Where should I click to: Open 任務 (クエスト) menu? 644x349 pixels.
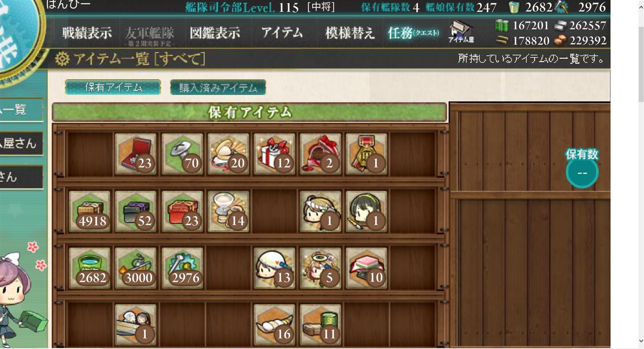tap(414, 33)
